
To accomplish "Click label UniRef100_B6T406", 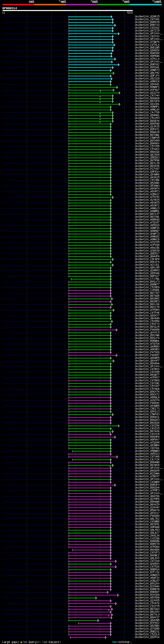I will 147,431.
